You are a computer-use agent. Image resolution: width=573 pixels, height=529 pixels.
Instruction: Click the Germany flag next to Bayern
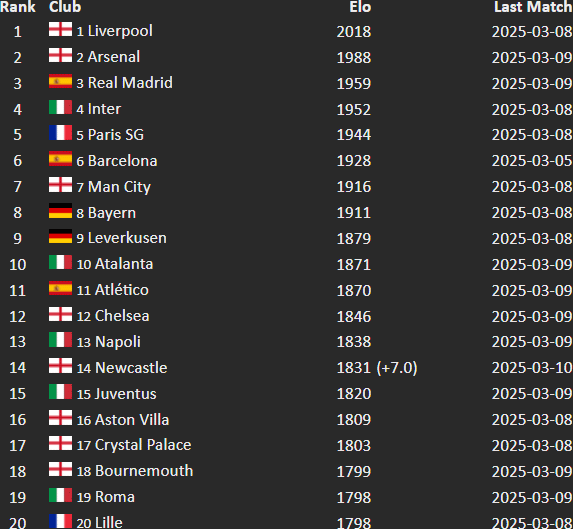coord(60,210)
